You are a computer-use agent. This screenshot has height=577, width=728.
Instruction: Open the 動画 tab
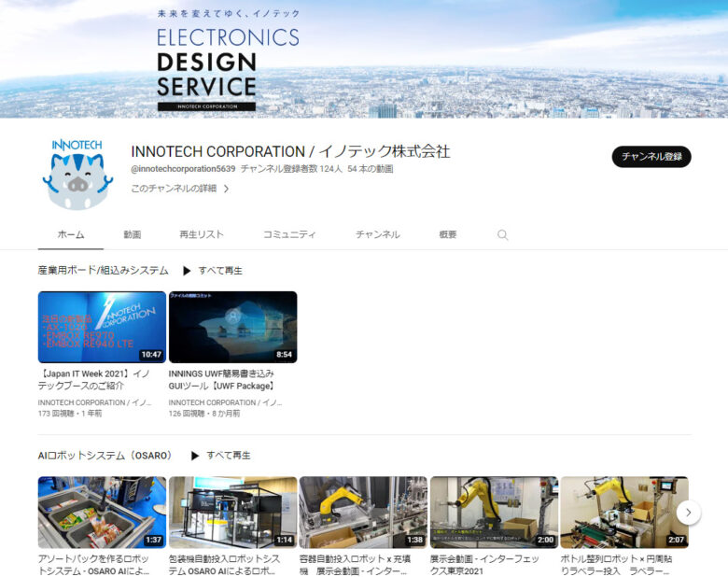click(133, 234)
